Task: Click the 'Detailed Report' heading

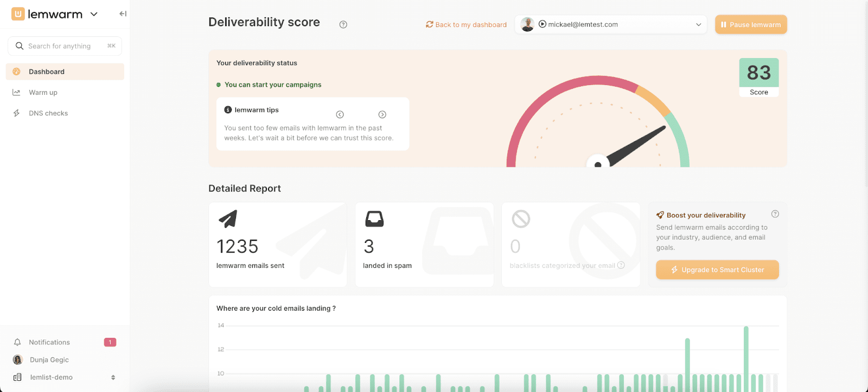Action: point(245,188)
